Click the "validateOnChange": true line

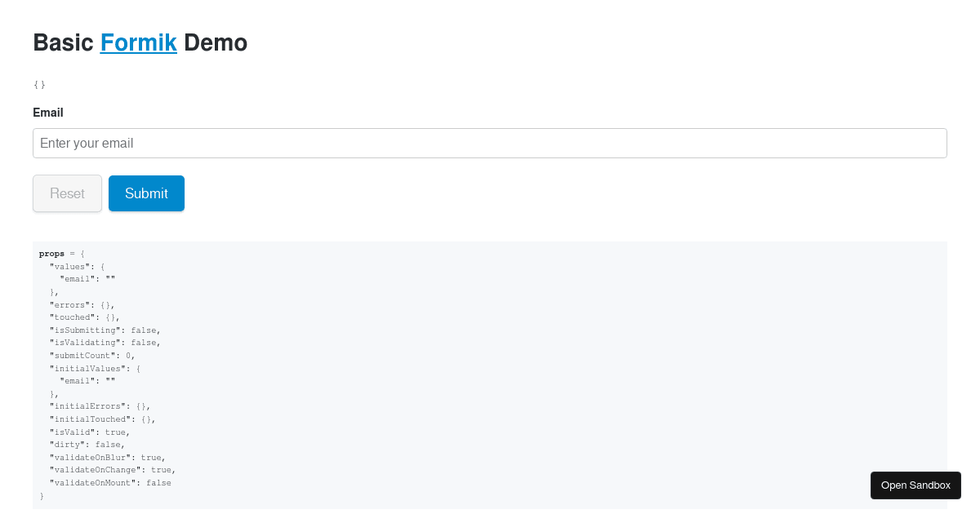click(113, 470)
